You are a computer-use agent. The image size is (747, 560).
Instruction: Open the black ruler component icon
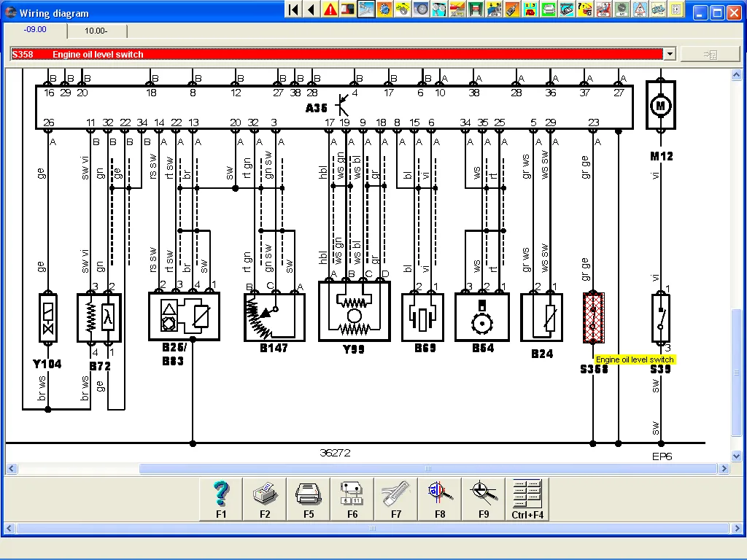pos(566,9)
